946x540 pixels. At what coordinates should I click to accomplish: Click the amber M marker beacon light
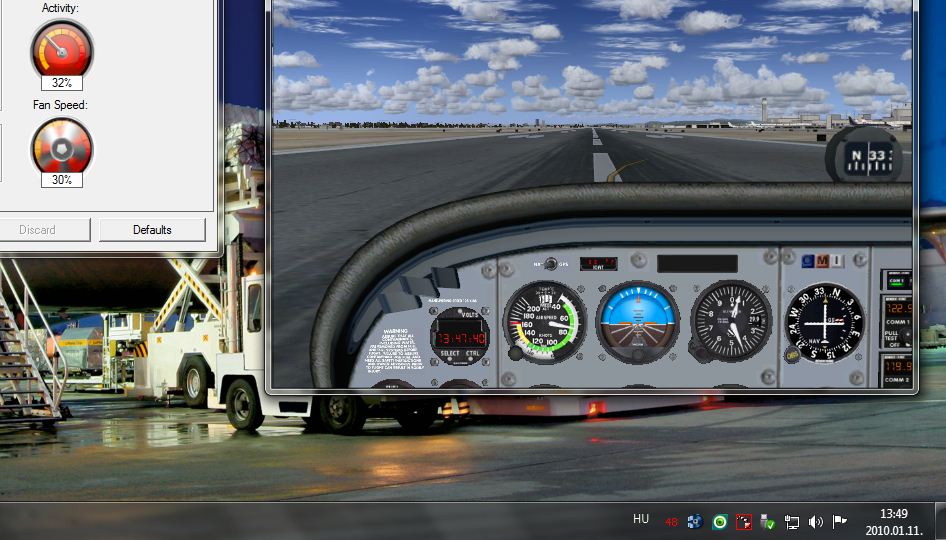(822, 261)
